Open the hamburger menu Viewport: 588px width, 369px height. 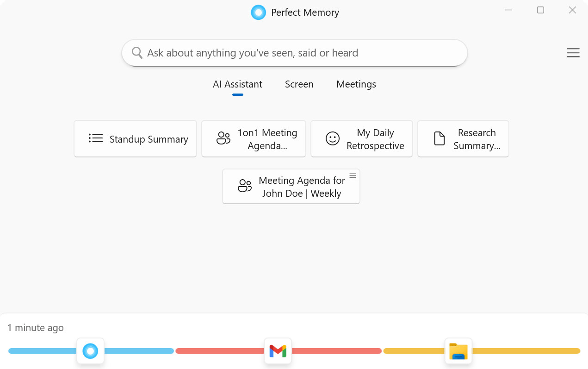[x=573, y=52]
